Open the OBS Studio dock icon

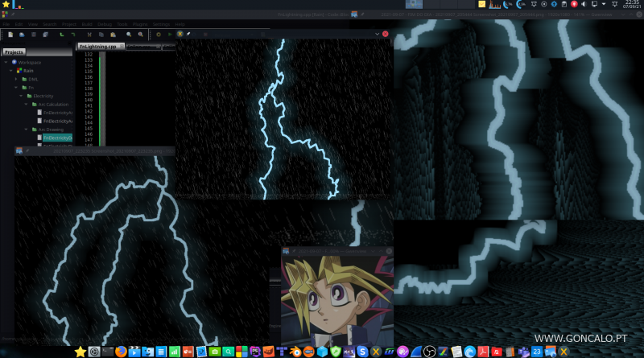(x=429, y=352)
